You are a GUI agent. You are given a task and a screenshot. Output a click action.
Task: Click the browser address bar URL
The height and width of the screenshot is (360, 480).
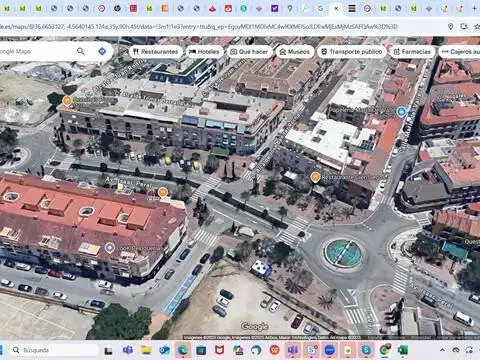[x=200, y=26]
